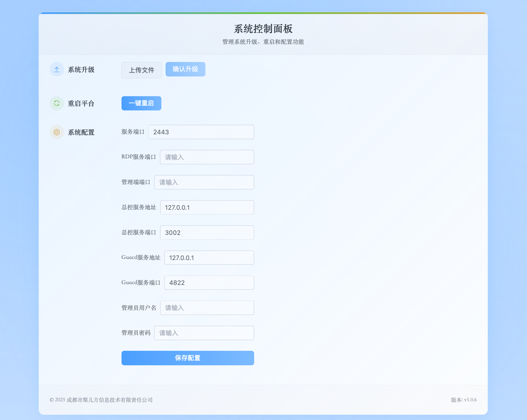Focus the 服务端口 field showing 2443
Screen dimensions: 527x420
click(x=201, y=132)
